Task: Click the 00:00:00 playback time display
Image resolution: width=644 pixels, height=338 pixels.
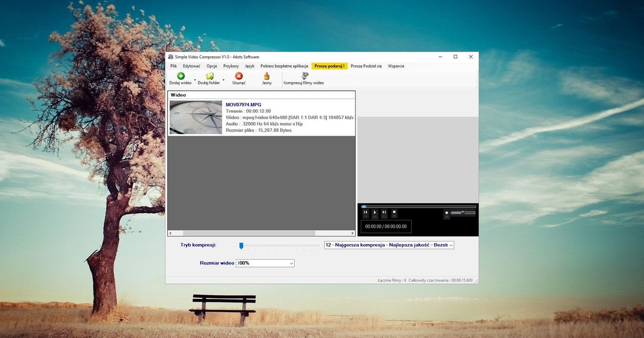Action: 386,226
